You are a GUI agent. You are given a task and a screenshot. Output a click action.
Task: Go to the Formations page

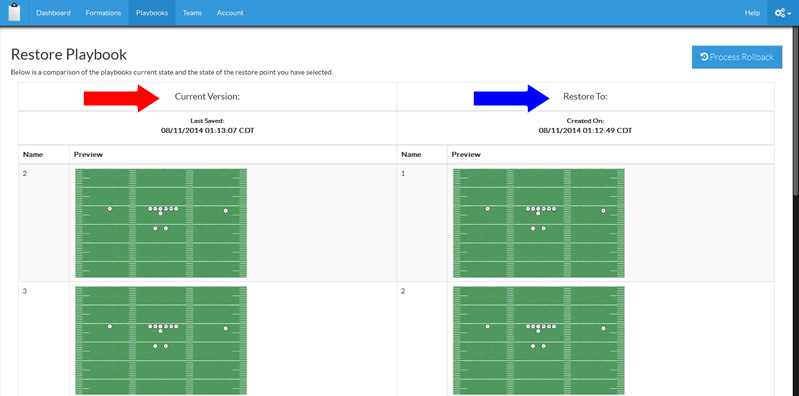[x=103, y=13]
